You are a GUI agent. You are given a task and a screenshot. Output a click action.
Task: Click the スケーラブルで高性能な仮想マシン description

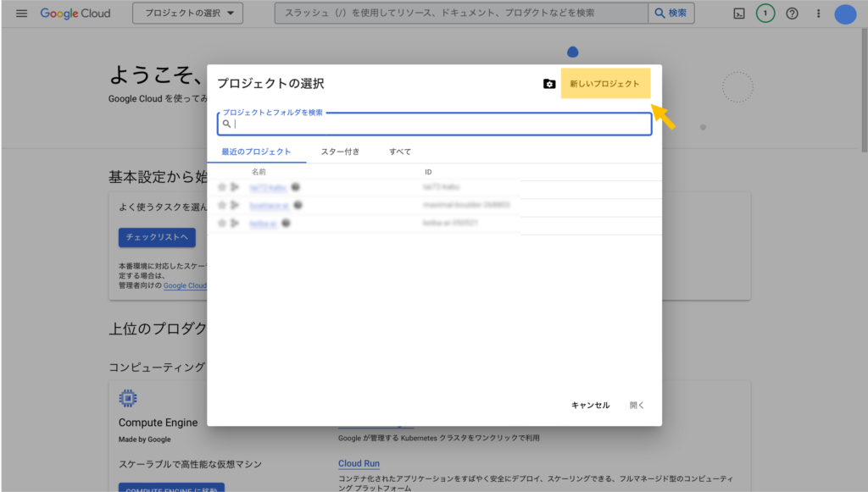pyautogui.click(x=190, y=464)
